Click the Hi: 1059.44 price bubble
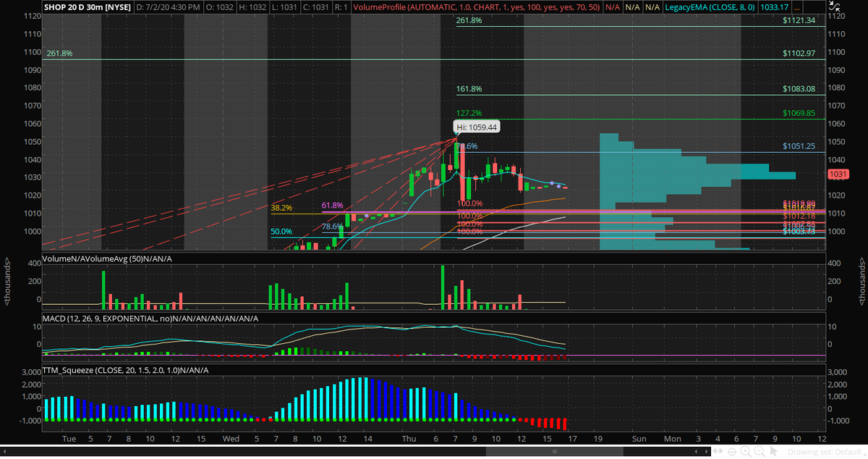Screen dimensions: 868x459 [477, 127]
